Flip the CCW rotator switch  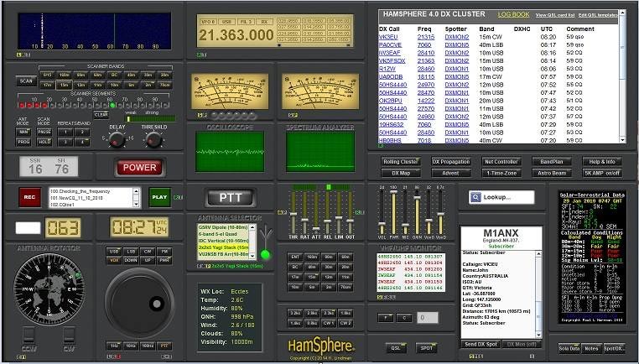pos(29,335)
